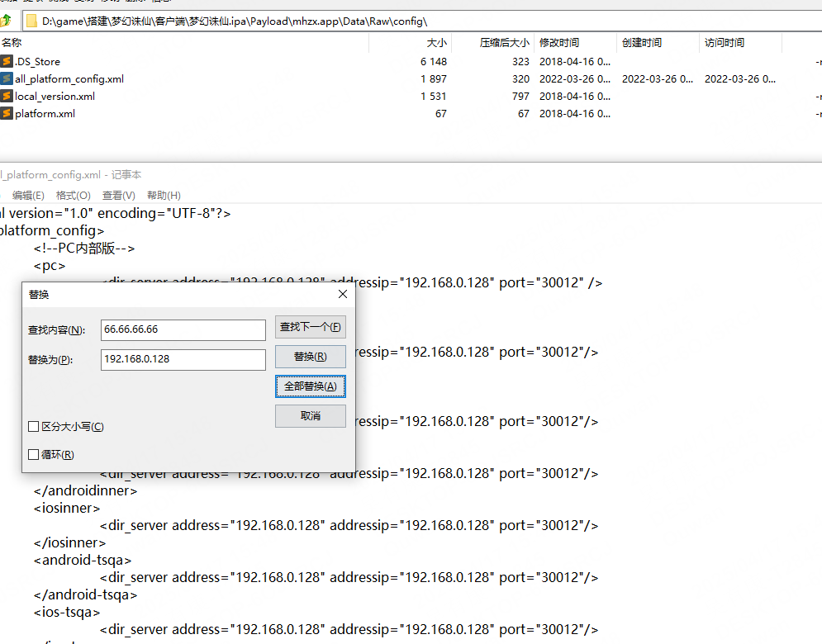This screenshot has width=822, height=644.
Task: Close the 替换 dialog with X
Action: [x=343, y=294]
